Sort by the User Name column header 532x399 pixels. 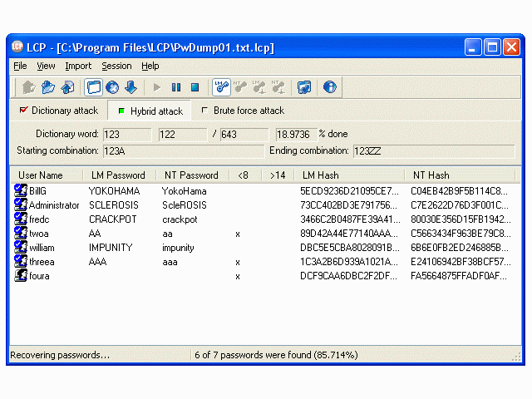tap(41, 175)
